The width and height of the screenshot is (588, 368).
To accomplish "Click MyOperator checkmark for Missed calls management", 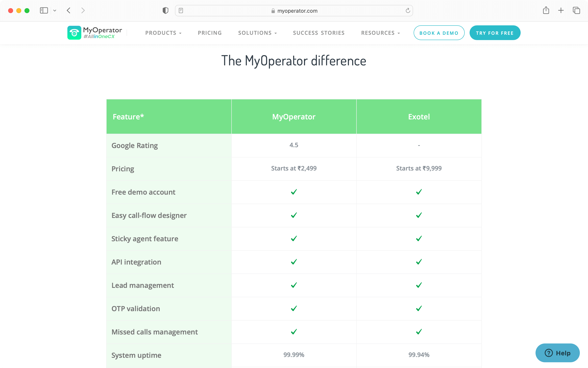I will coord(294,332).
